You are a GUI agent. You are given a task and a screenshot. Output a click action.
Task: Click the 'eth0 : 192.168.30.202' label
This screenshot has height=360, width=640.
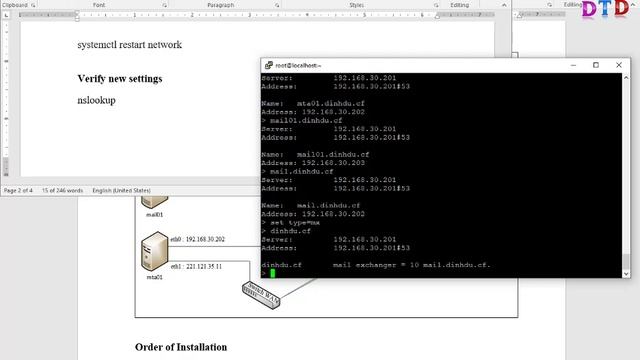pyautogui.click(x=198, y=239)
